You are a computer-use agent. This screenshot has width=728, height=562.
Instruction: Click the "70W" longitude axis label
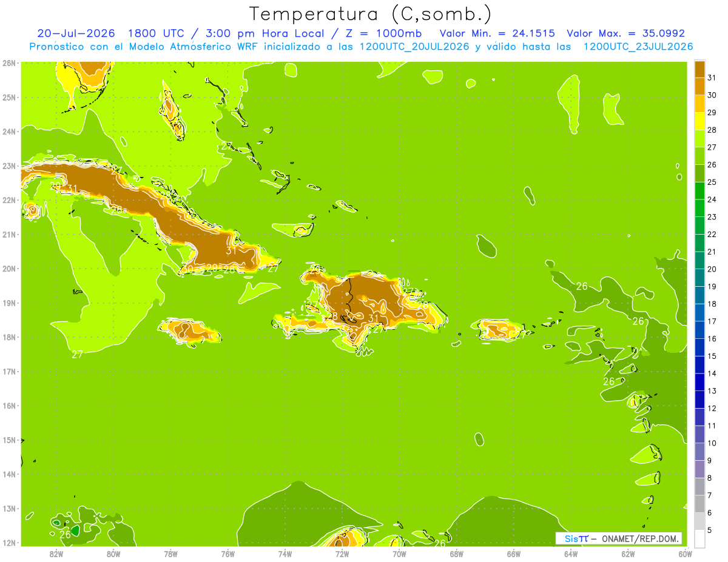pos(399,554)
